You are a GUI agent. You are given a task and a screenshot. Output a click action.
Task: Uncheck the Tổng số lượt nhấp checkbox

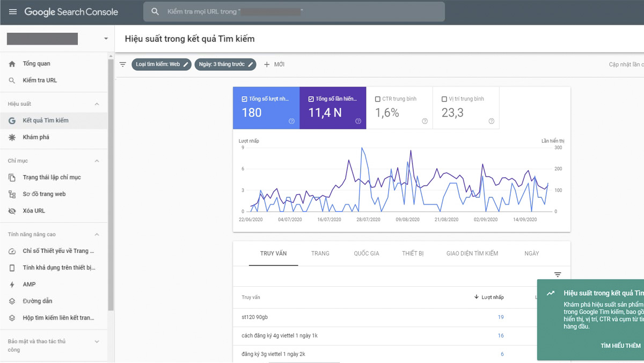click(x=245, y=99)
